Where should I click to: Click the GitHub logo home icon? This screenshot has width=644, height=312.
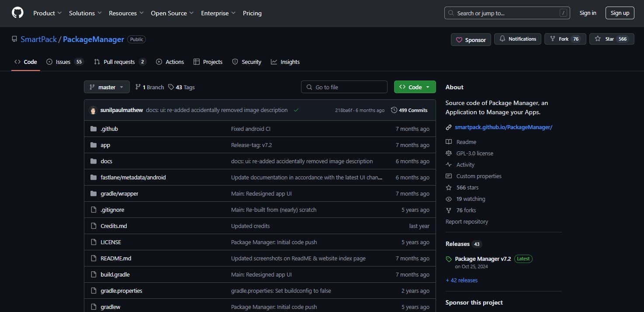[x=17, y=13]
